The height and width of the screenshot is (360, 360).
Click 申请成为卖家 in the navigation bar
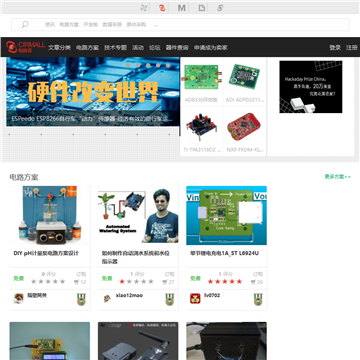click(x=211, y=48)
